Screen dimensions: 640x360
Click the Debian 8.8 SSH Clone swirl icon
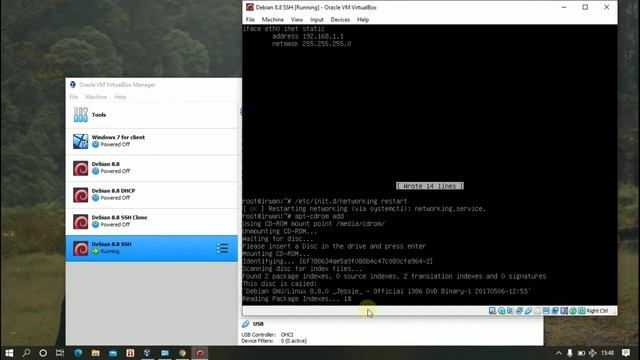pyautogui.click(x=80, y=222)
